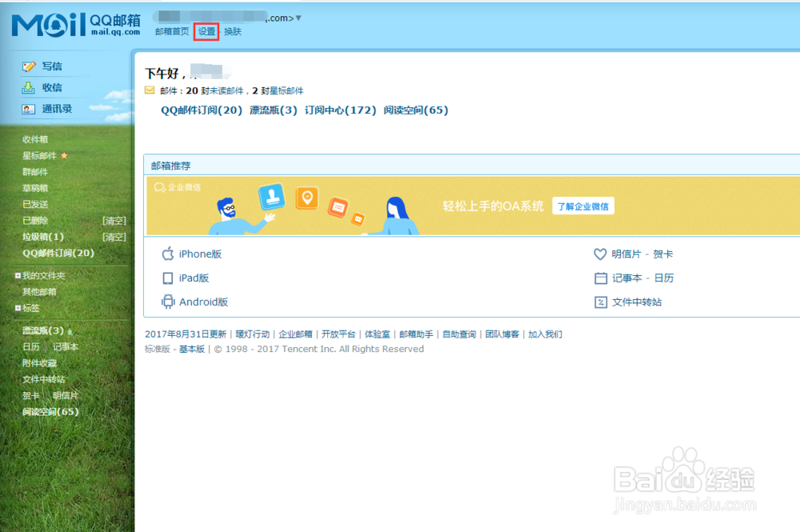Viewport: 800px width, 532px height.
Task: Empty 垃圾箱 via its 清空 link
Action: point(114,236)
